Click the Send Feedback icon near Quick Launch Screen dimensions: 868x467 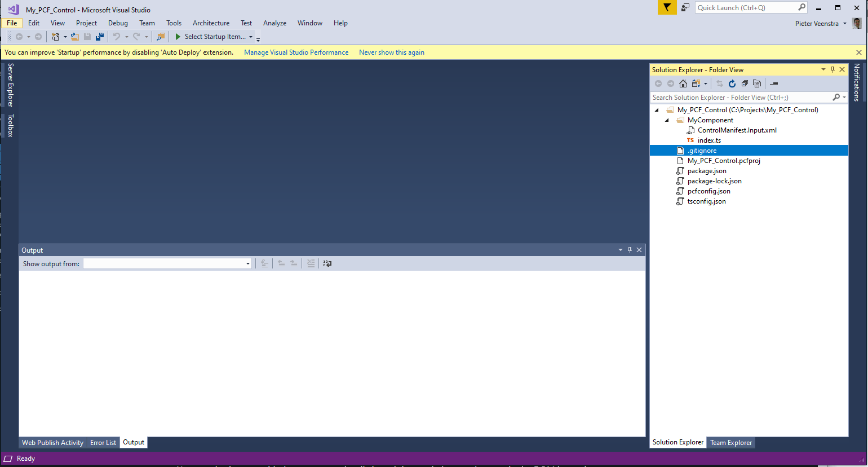click(685, 7)
